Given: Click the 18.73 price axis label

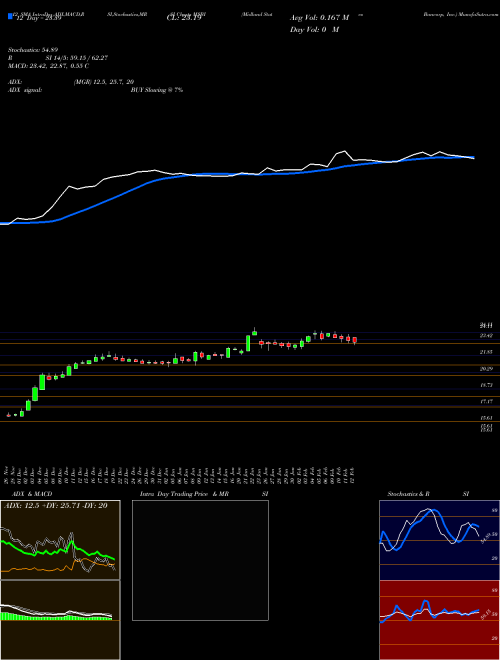Looking at the screenshot, I should [487, 385].
